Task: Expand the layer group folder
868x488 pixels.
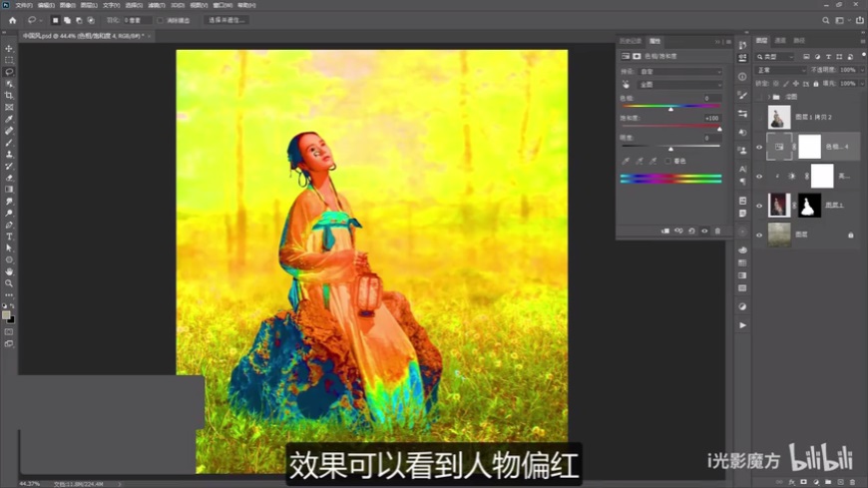Action: pyautogui.click(x=769, y=97)
